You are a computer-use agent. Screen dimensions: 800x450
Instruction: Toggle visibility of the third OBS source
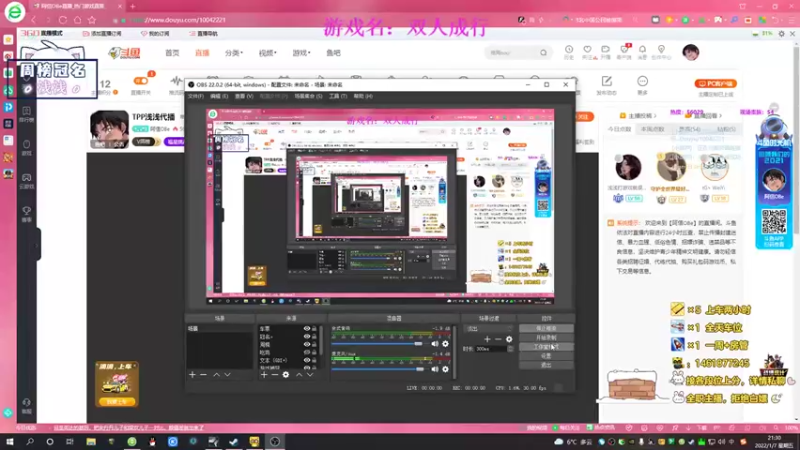[x=307, y=344]
